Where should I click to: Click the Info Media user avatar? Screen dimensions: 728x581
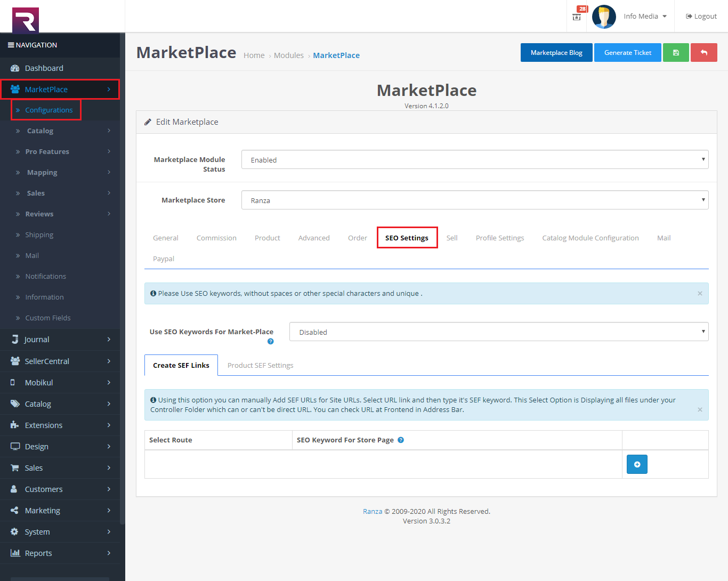click(604, 17)
